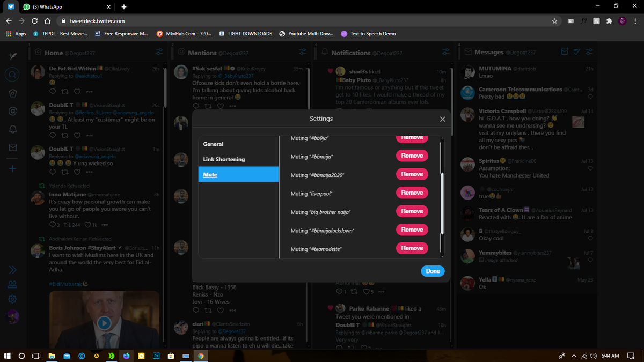Open Accounts via the people icon in sidebar
Viewport: 644px width, 362px height.
13,284
